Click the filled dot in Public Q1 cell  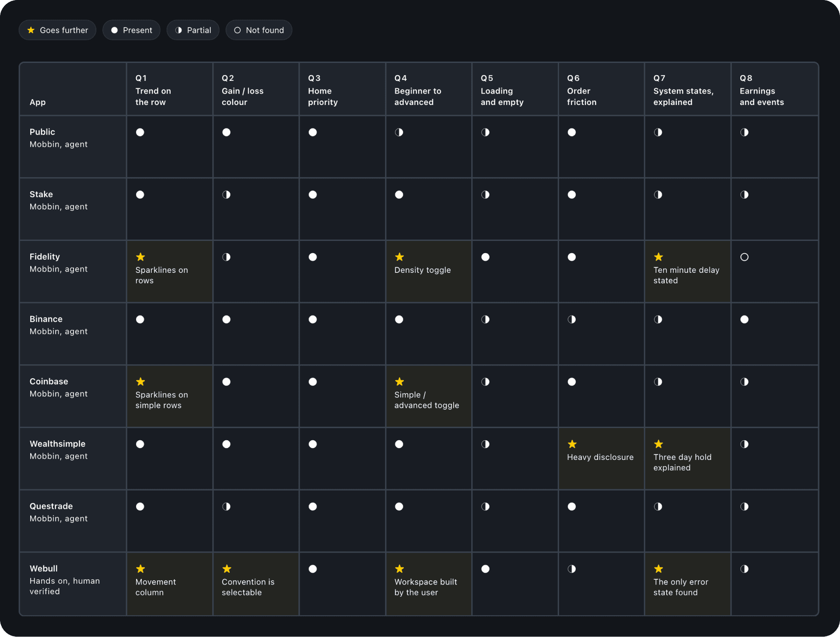pos(140,132)
